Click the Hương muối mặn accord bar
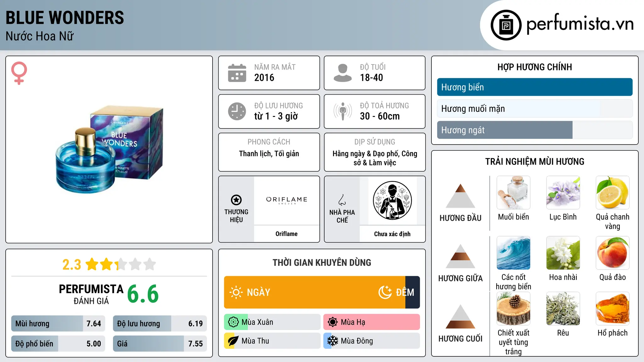The width and height of the screenshot is (644, 362). [x=535, y=108]
